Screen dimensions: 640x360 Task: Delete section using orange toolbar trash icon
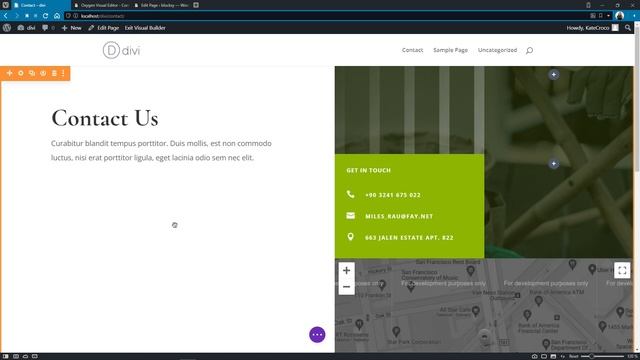click(54, 73)
